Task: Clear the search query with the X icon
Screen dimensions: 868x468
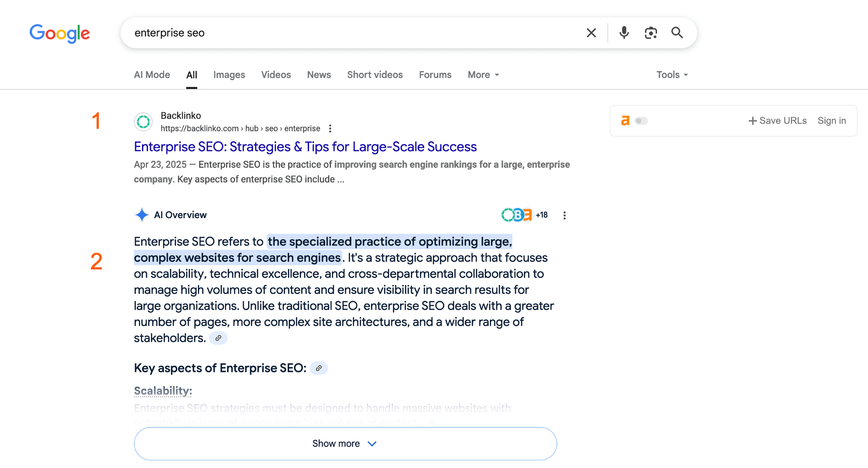Action: point(592,33)
